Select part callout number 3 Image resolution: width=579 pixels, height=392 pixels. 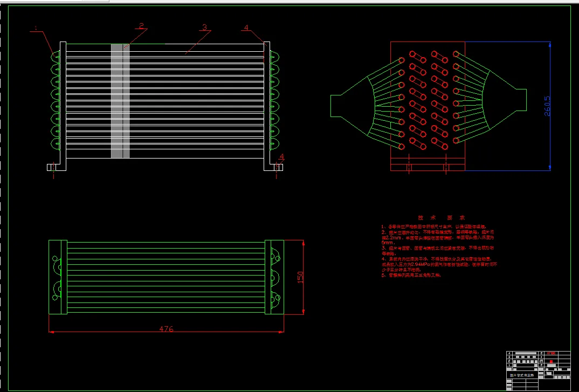204,27
